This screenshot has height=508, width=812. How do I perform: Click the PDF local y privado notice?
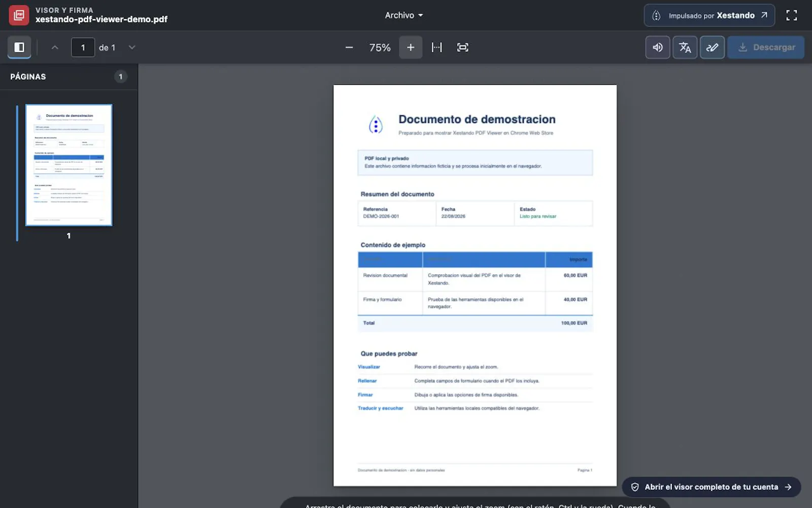click(x=475, y=163)
